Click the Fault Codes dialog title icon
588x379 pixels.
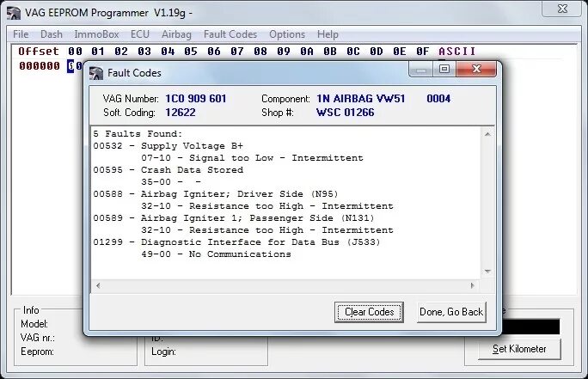(x=96, y=73)
